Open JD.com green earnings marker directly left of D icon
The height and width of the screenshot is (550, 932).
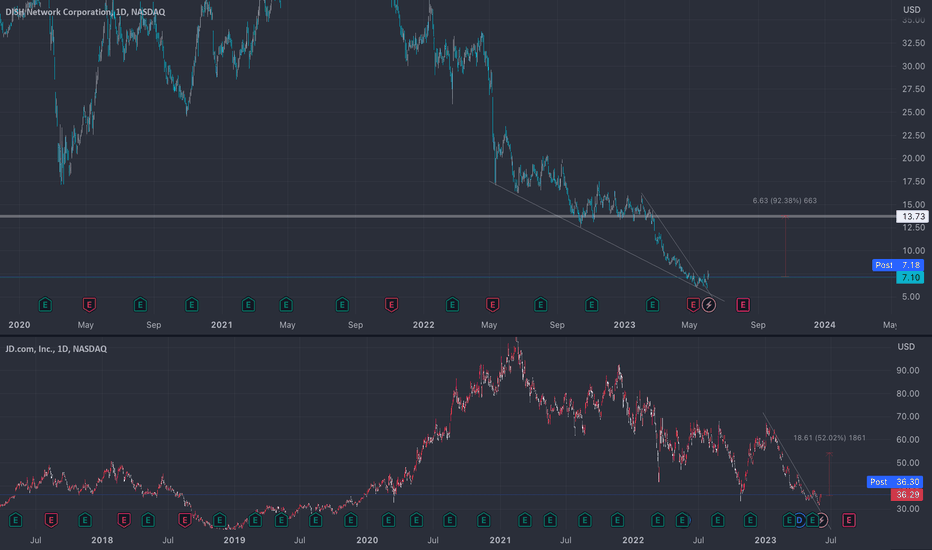tap(789, 520)
